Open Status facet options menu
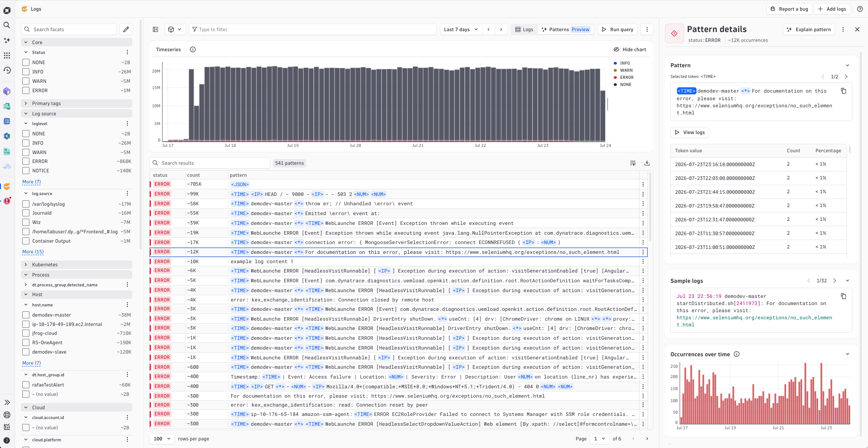This screenshot has height=448, width=868. (x=127, y=53)
